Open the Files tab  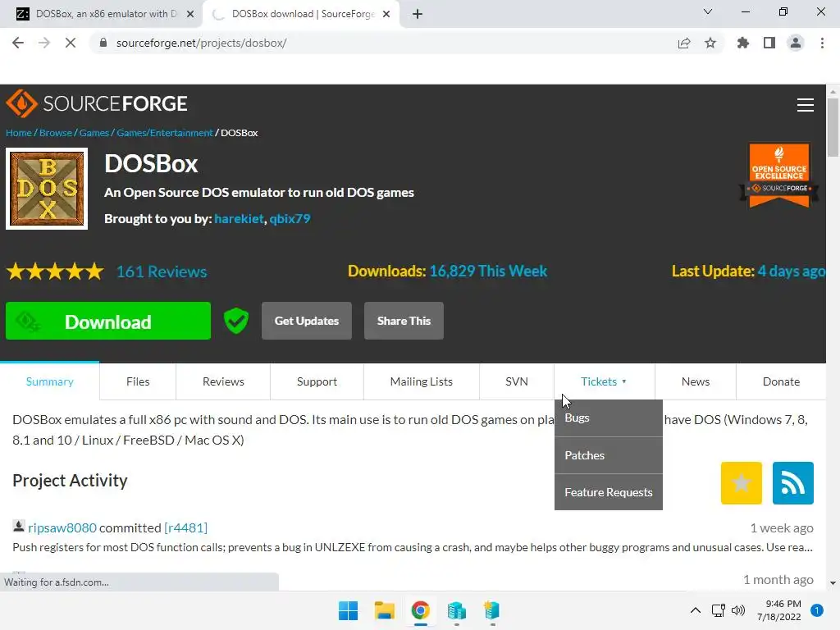[138, 381]
